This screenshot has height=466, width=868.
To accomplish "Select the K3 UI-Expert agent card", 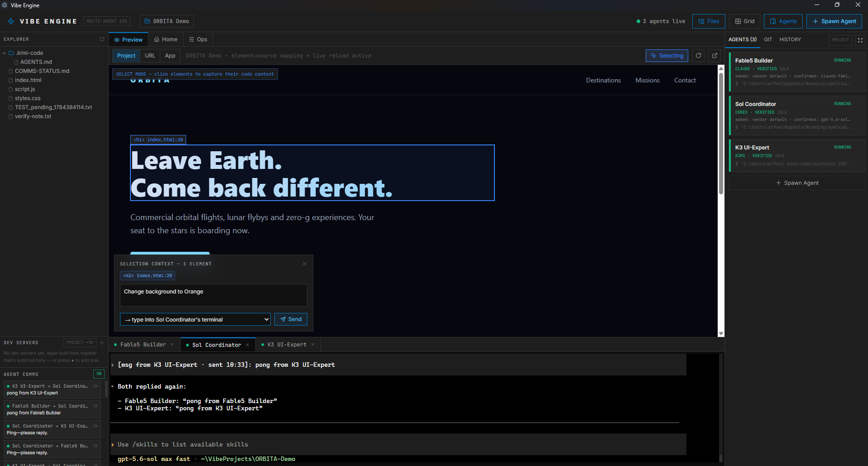I will pyautogui.click(x=797, y=155).
